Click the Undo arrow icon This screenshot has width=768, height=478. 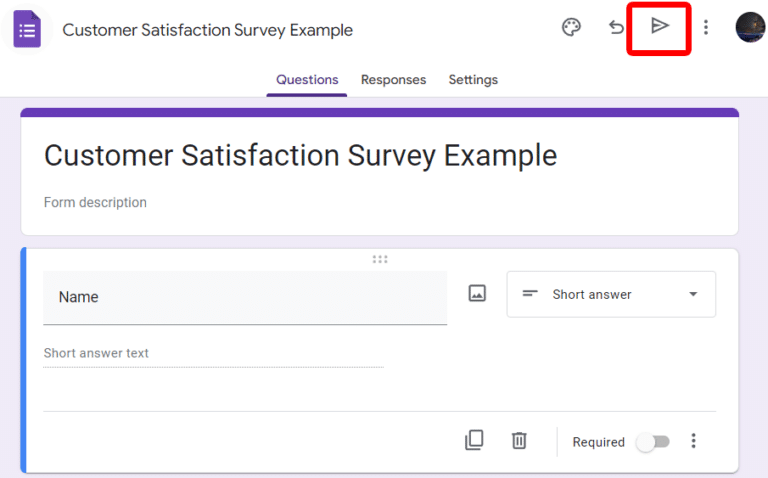(616, 27)
